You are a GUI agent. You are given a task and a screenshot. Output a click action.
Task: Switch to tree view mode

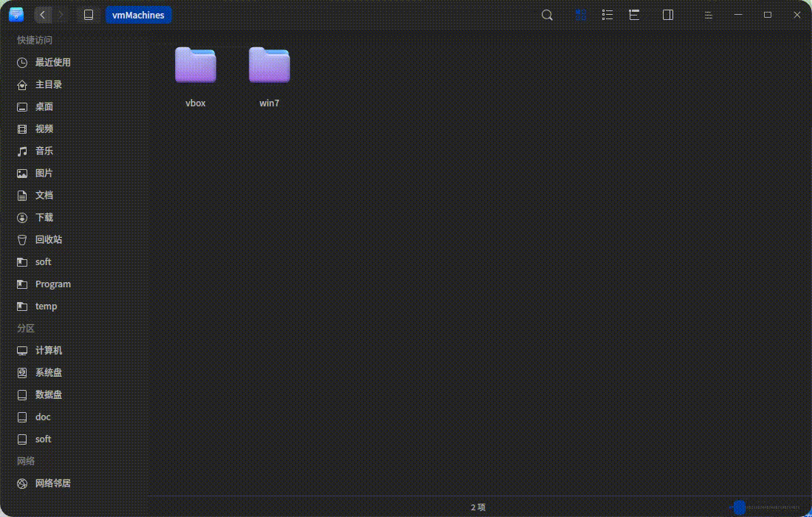pyautogui.click(x=634, y=15)
